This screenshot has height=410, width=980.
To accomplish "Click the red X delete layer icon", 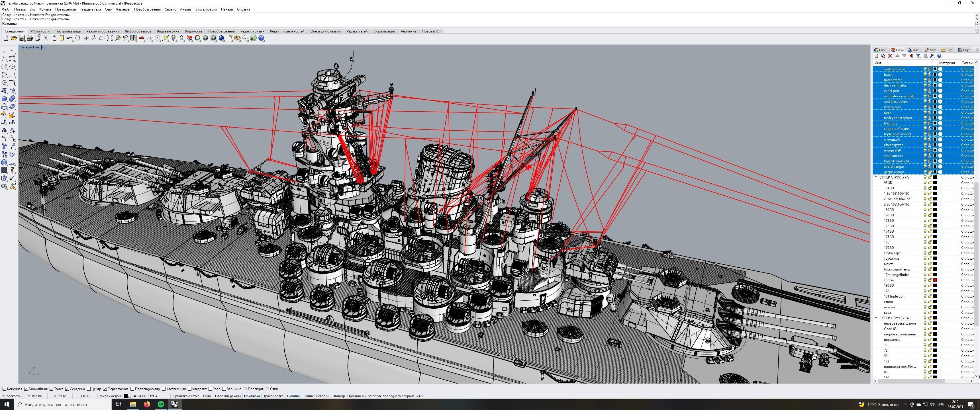I will 890,56.
